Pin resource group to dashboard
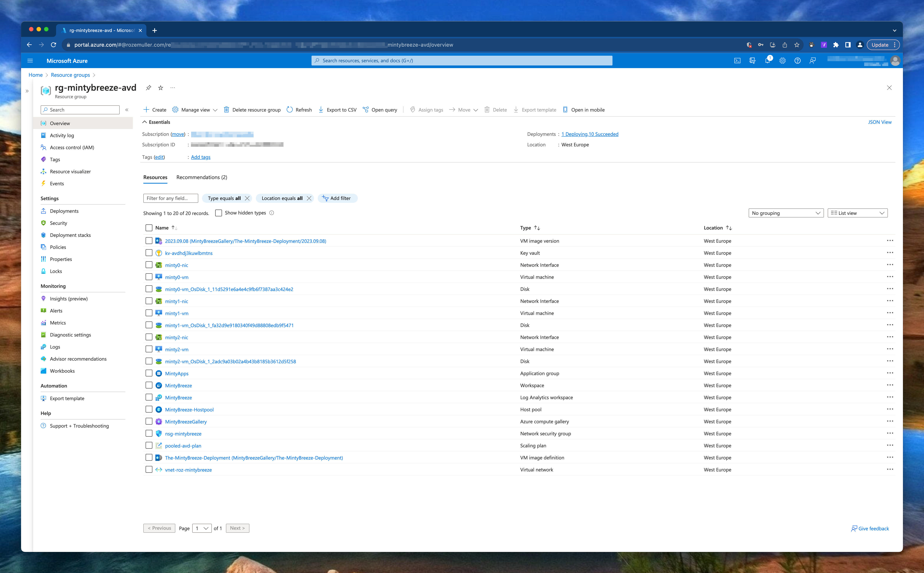This screenshot has width=924, height=573. click(148, 88)
